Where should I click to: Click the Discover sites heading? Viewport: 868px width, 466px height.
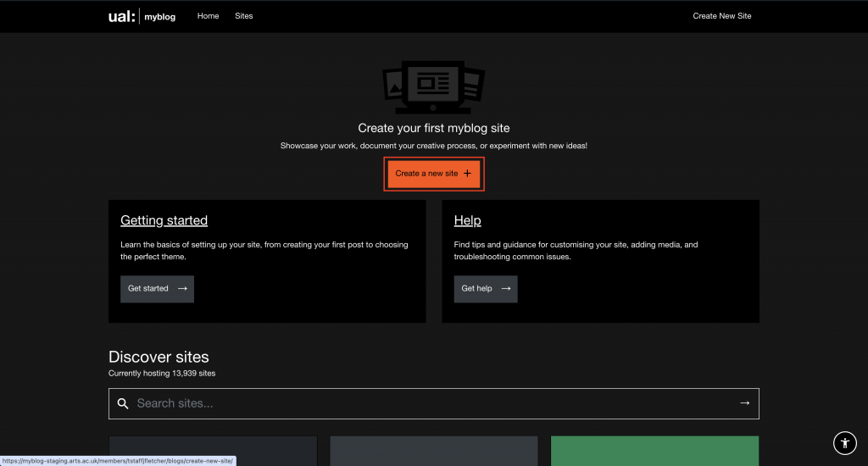(x=159, y=357)
